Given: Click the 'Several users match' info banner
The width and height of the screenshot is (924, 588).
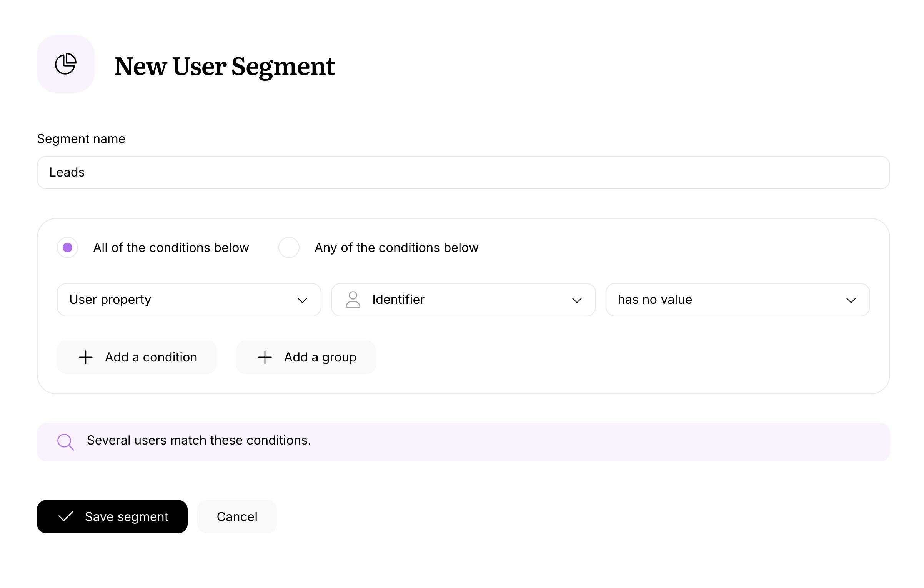Looking at the screenshot, I should 463,442.
